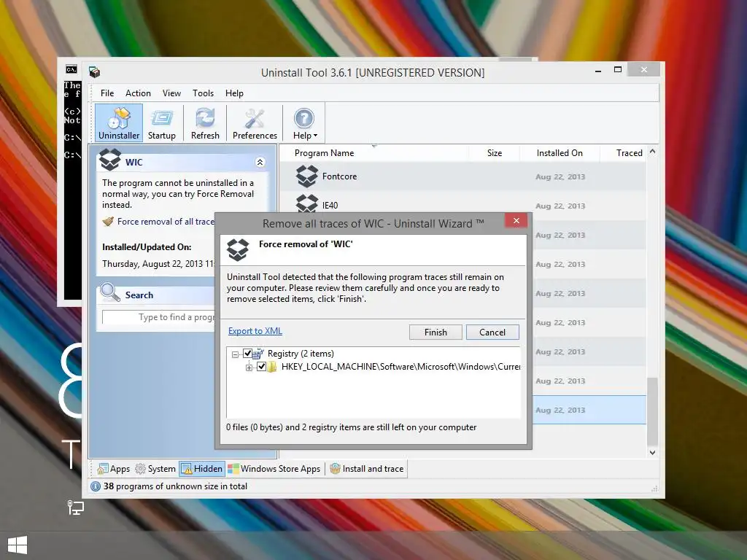Open the View menu

point(171,93)
